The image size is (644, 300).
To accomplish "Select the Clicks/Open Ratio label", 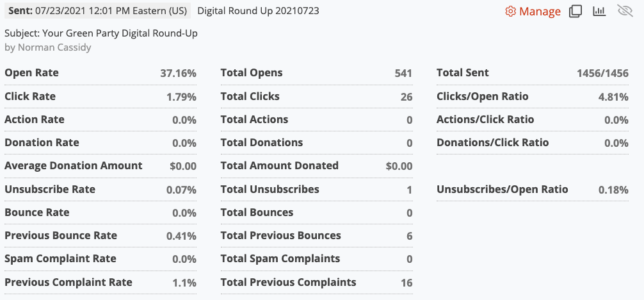I will (483, 96).
